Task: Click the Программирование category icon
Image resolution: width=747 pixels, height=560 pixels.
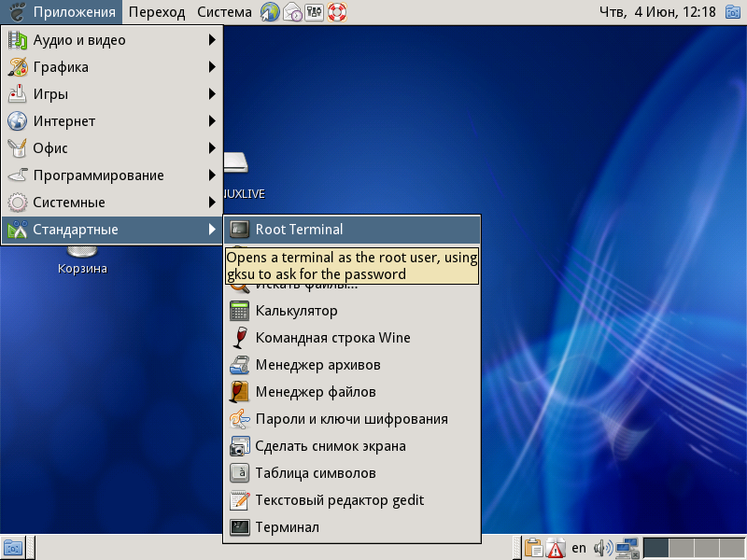Action: pyautogui.click(x=18, y=175)
